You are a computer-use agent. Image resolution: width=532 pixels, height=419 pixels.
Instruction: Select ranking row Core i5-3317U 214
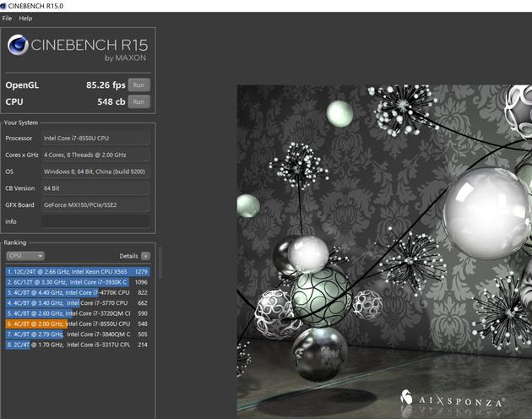(78, 345)
